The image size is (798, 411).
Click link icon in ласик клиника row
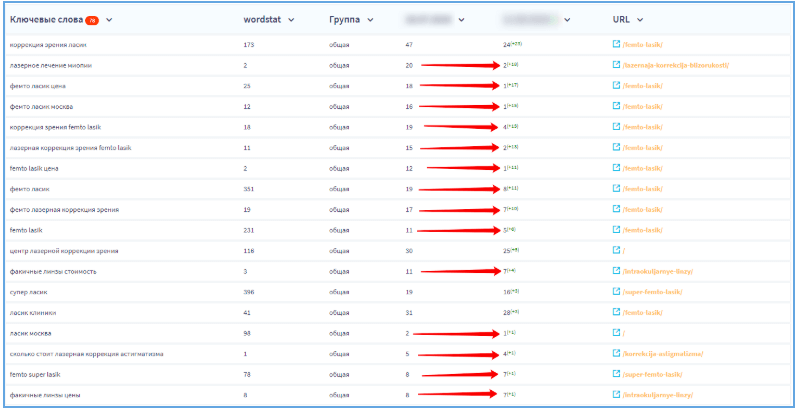(x=616, y=312)
